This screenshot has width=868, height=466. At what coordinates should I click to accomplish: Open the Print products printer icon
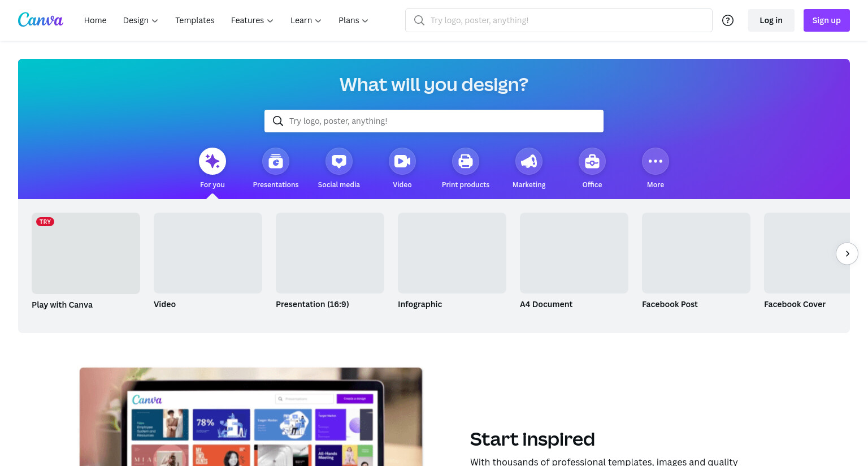point(466,161)
